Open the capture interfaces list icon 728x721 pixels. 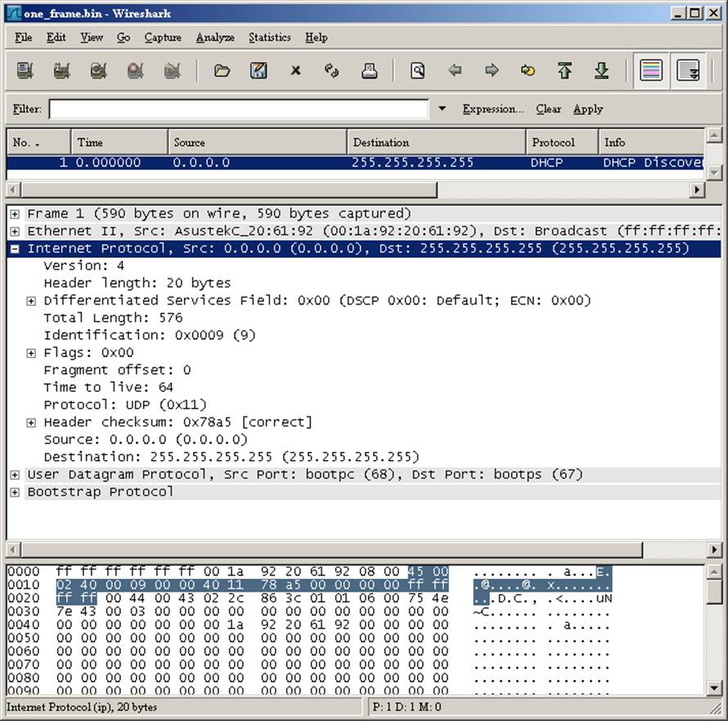click(25, 70)
